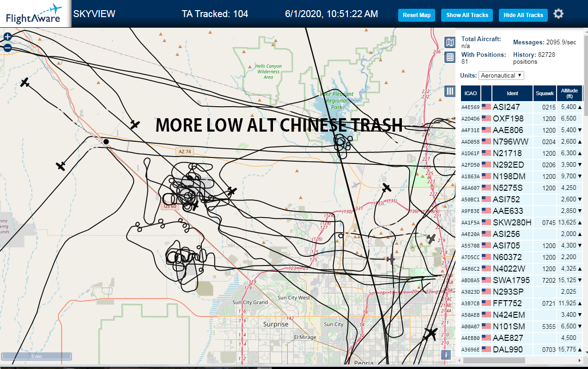Screen dimensions: 588x369
Task: Select the AAE633 aircraft ident
Action: pyautogui.click(x=508, y=211)
